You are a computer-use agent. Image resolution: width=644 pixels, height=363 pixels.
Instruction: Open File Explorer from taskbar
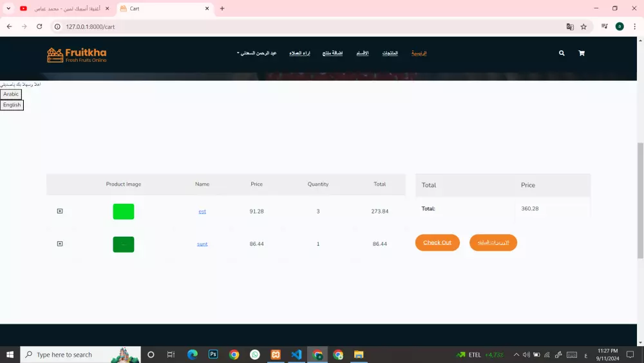click(359, 355)
